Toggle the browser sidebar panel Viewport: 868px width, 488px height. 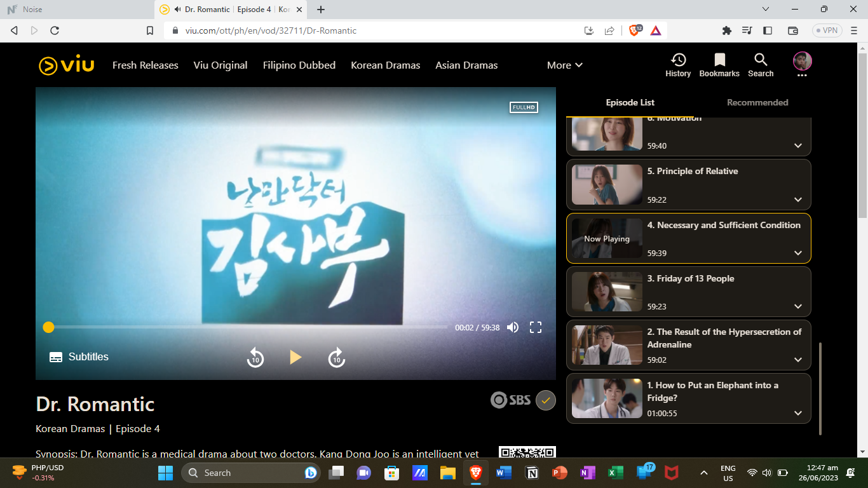point(768,30)
